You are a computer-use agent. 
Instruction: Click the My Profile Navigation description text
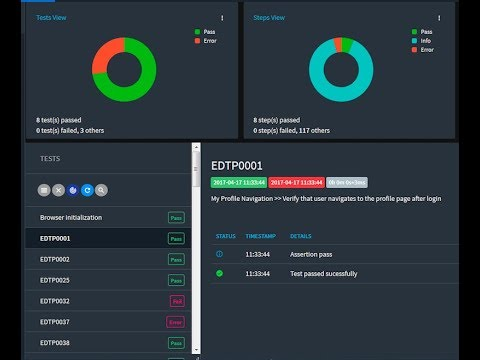click(326, 199)
